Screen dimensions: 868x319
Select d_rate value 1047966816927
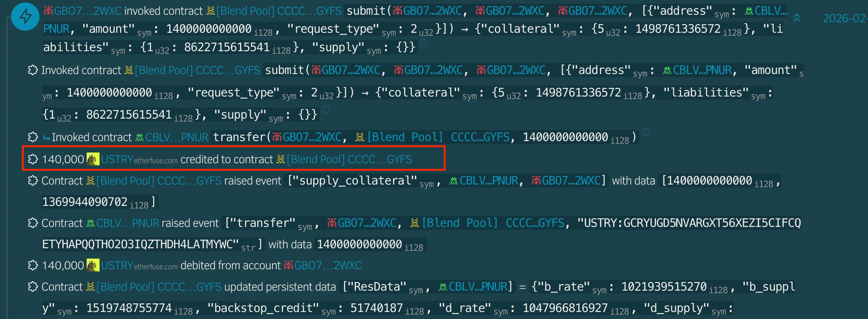tap(565, 308)
